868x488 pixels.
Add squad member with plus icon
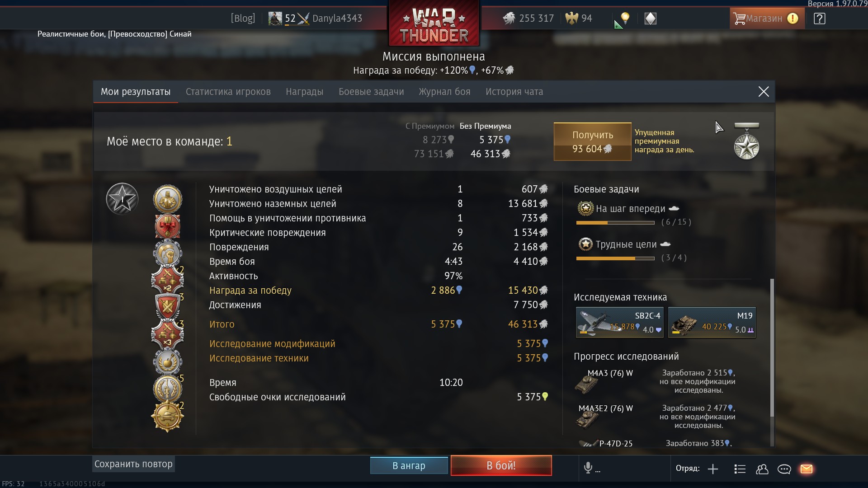[x=713, y=469]
